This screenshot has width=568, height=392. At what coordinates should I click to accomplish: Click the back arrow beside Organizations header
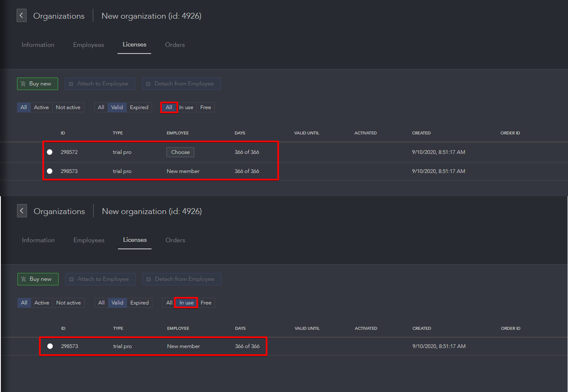click(x=21, y=15)
